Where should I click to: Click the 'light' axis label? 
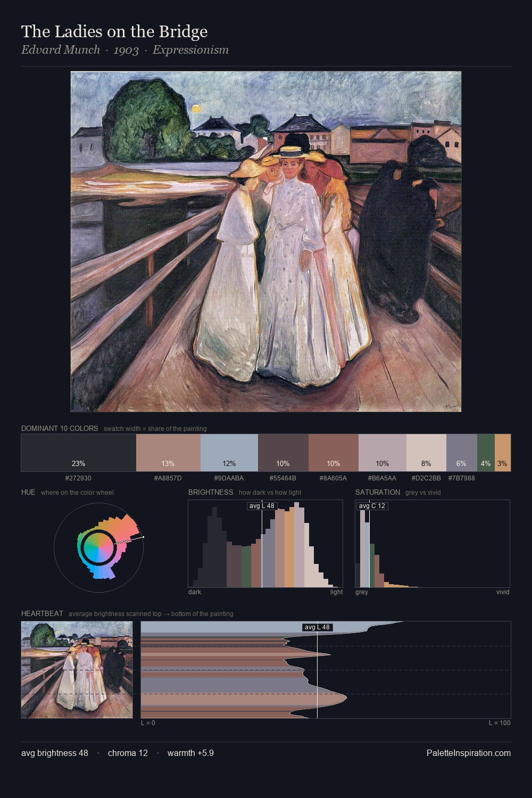[x=336, y=592]
